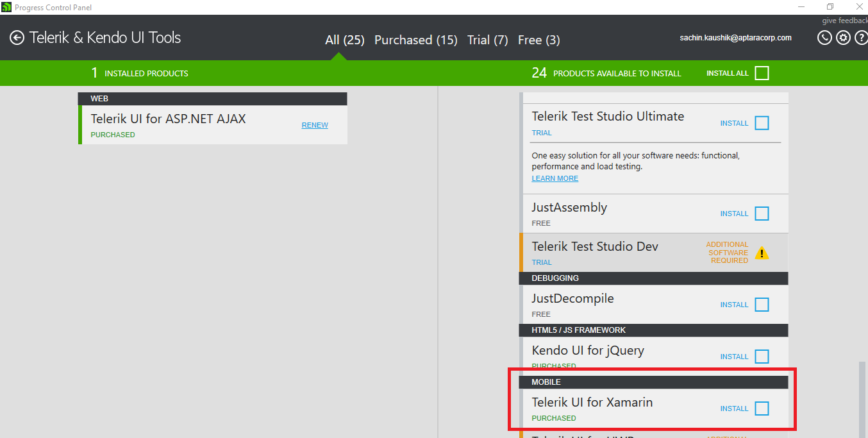Click the question mark help icon
This screenshot has width=868, height=438.
[861, 38]
